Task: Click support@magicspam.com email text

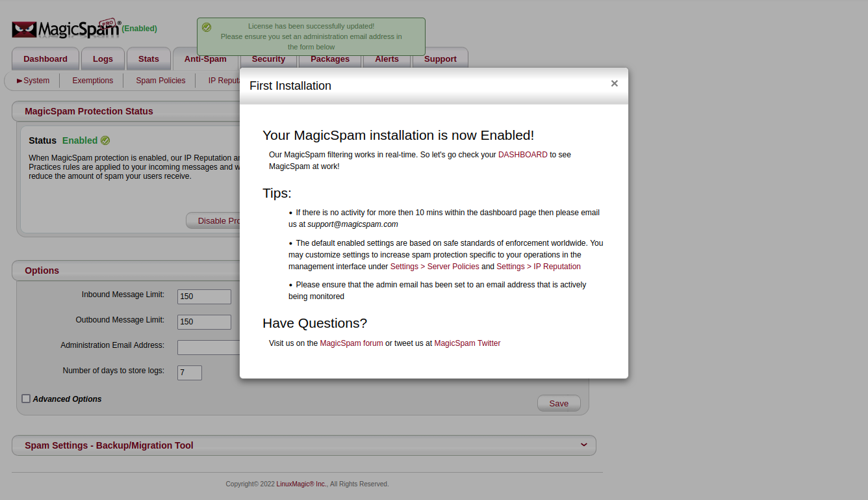Action: coord(353,224)
